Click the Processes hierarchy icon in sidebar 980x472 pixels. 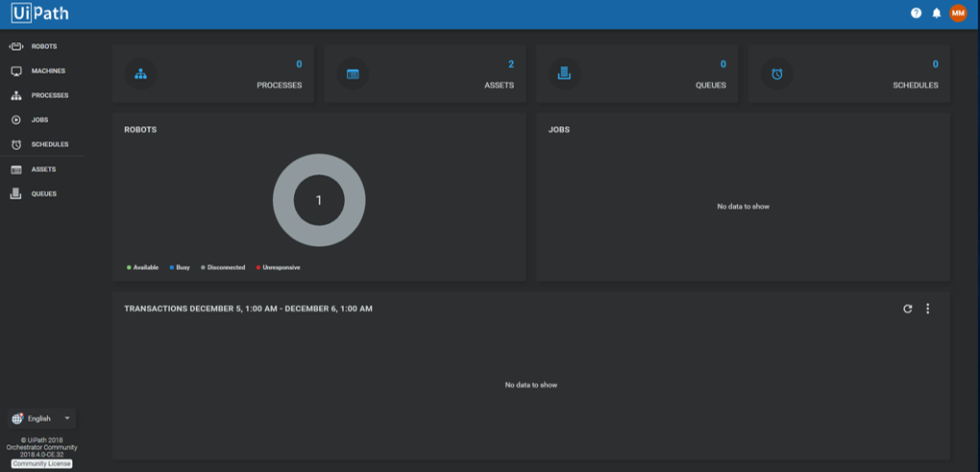click(16, 96)
